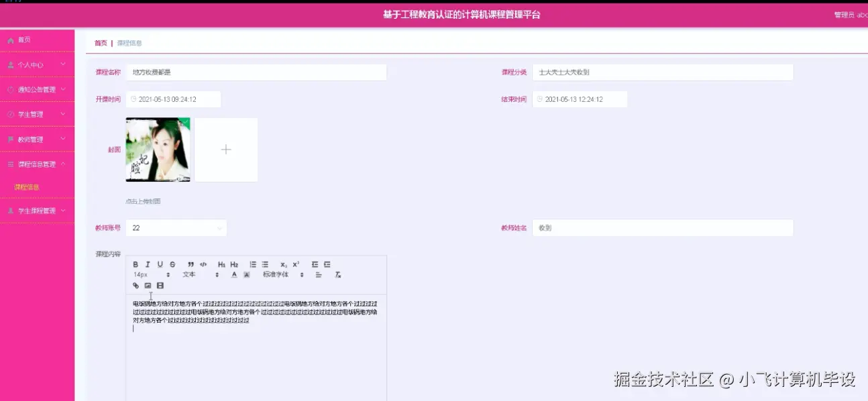Apply underline formatting in the editor
The image size is (868, 401).
click(x=160, y=265)
